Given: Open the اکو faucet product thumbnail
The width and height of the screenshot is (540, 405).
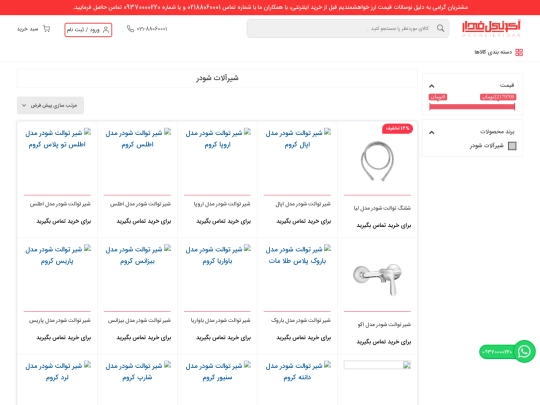Looking at the screenshot, I should tap(377, 279).
